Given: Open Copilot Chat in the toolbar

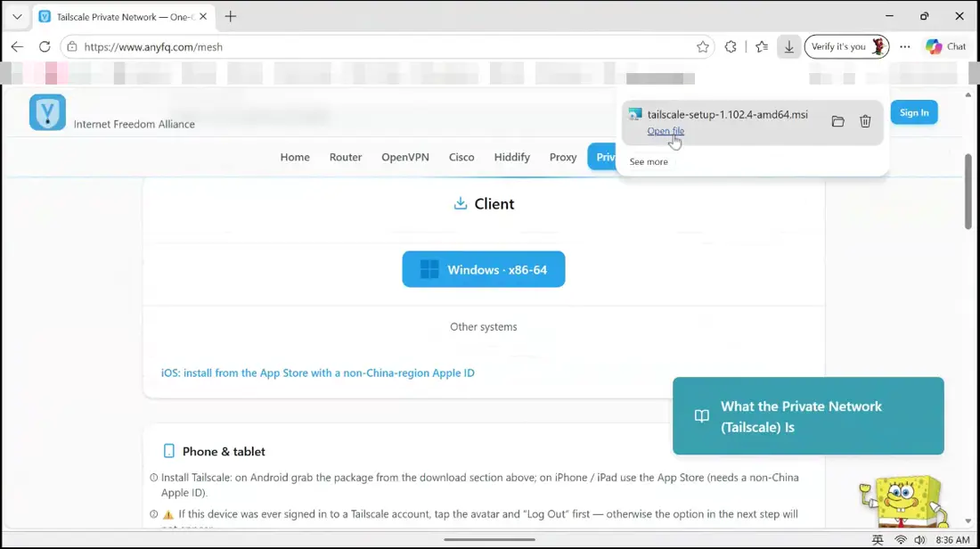Looking at the screenshot, I should tap(945, 47).
